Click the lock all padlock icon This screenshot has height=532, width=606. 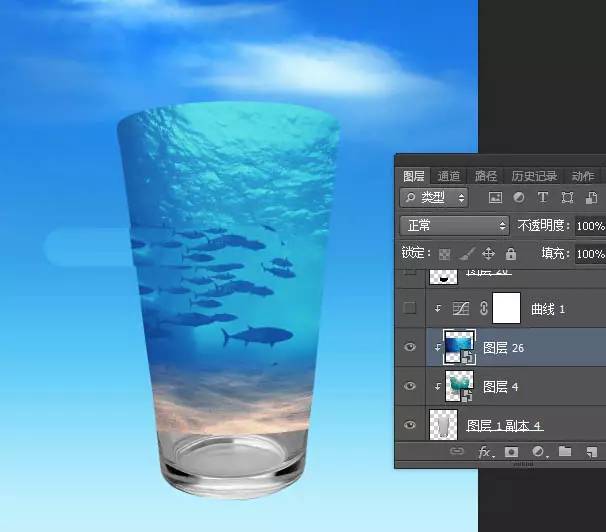tap(511, 254)
